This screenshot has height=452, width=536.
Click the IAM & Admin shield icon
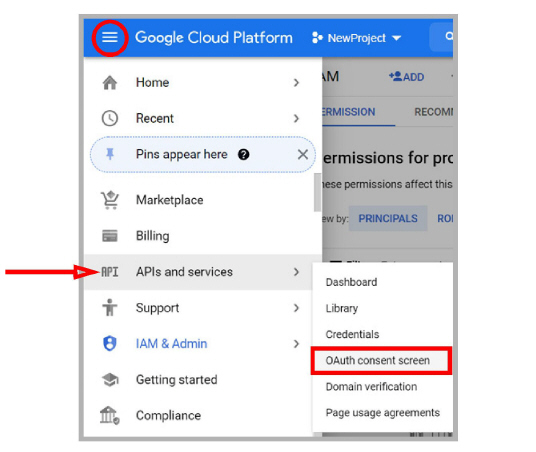(x=110, y=343)
